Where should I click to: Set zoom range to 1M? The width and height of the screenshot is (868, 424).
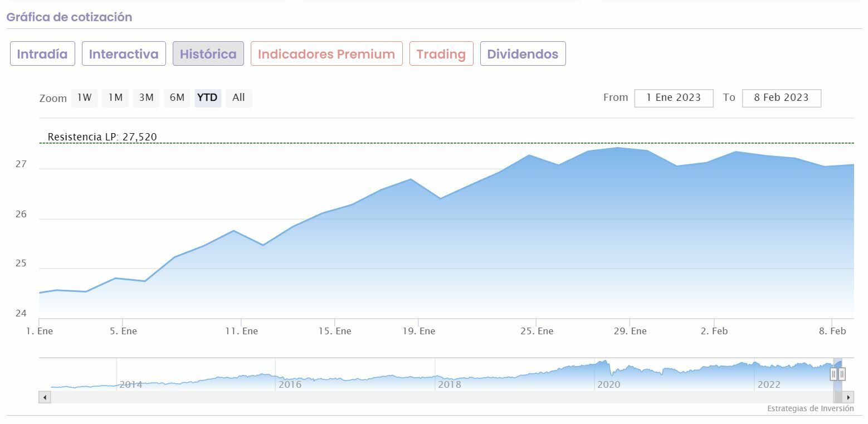pos(115,98)
